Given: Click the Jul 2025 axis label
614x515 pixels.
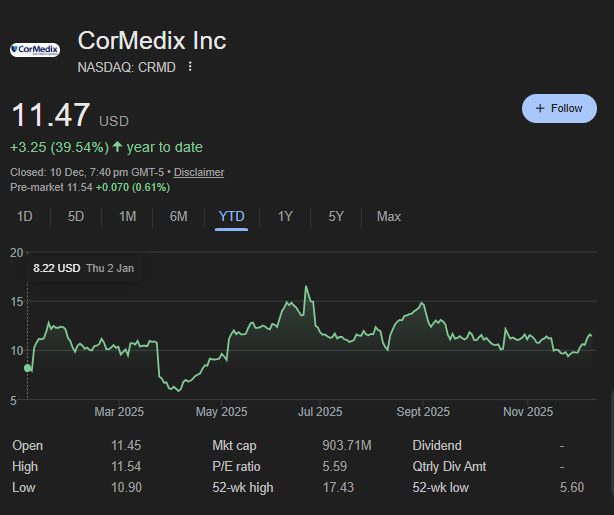Looking at the screenshot, I should [320, 412].
